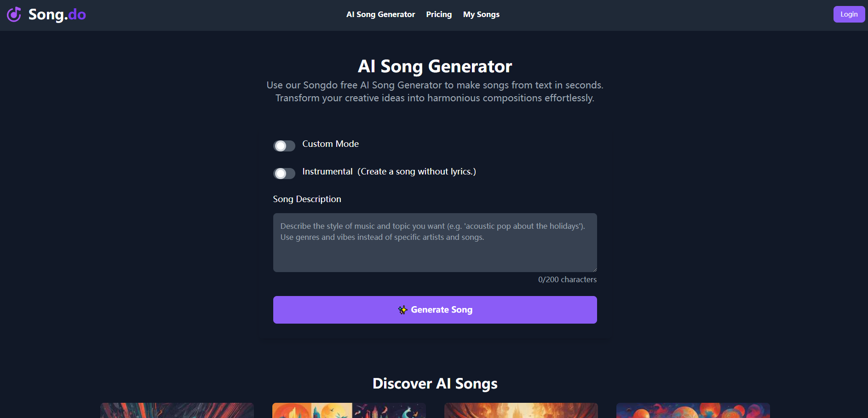Turn on Instrumental to create song without lyrics

tap(284, 174)
